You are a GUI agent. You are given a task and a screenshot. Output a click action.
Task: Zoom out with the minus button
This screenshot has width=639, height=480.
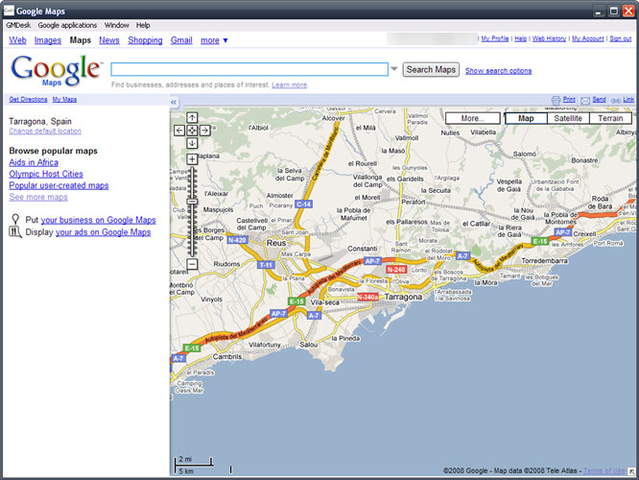coord(192,264)
